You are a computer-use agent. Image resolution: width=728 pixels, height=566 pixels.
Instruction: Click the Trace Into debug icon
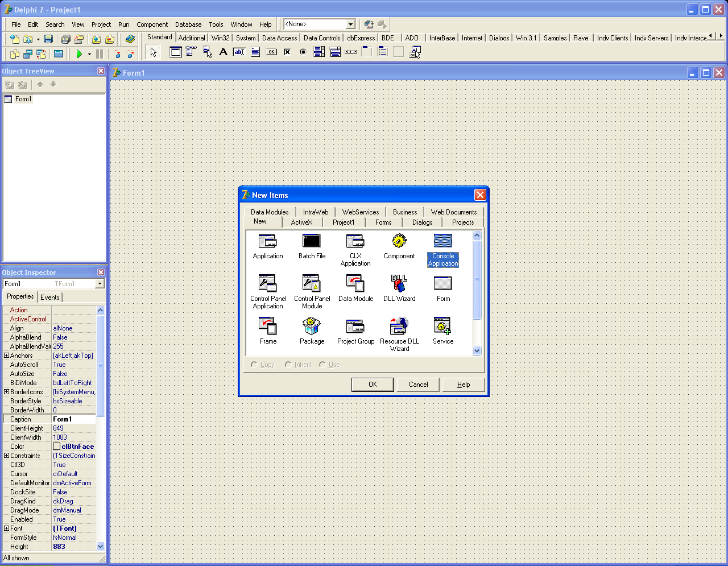pyautogui.click(x=117, y=54)
